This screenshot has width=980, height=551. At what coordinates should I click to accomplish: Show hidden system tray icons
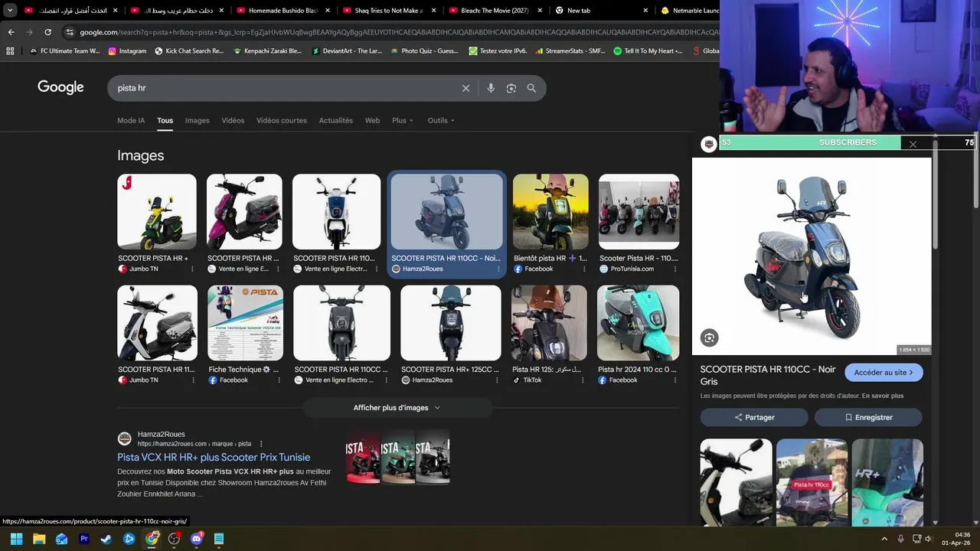[x=884, y=539]
